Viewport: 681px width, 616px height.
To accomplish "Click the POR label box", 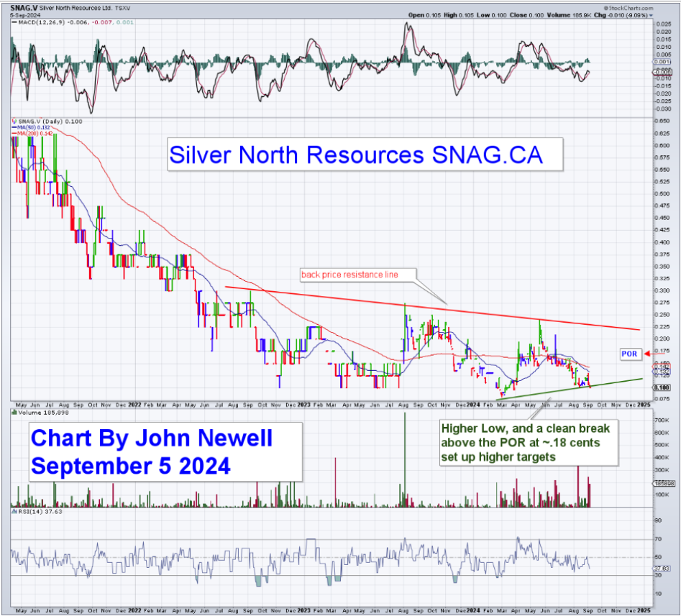I will tap(629, 354).
